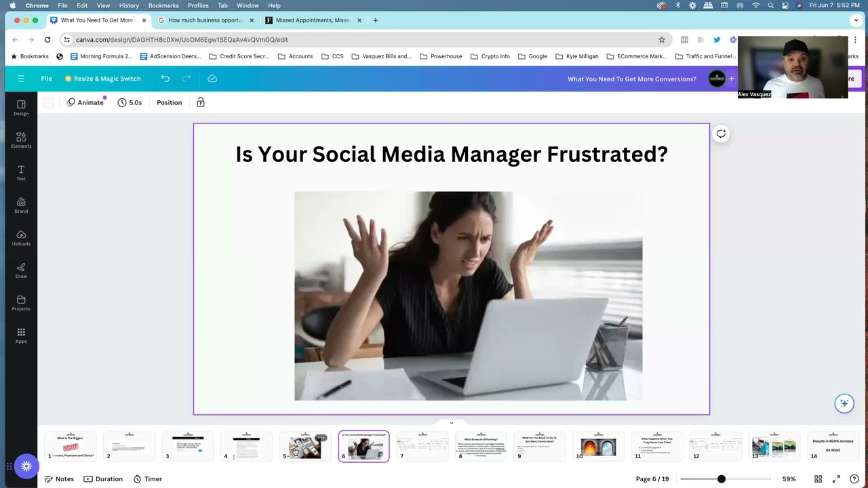Image resolution: width=868 pixels, height=488 pixels.
Task: Switch to grid view of pages
Action: 818,479
